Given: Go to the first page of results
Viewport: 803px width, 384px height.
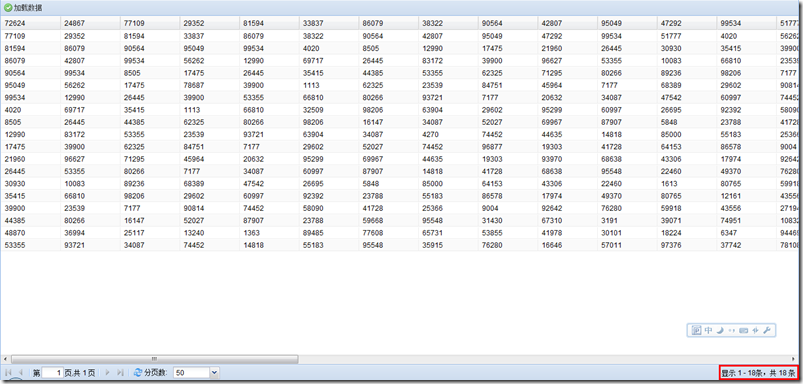Looking at the screenshot, I should click(8, 373).
